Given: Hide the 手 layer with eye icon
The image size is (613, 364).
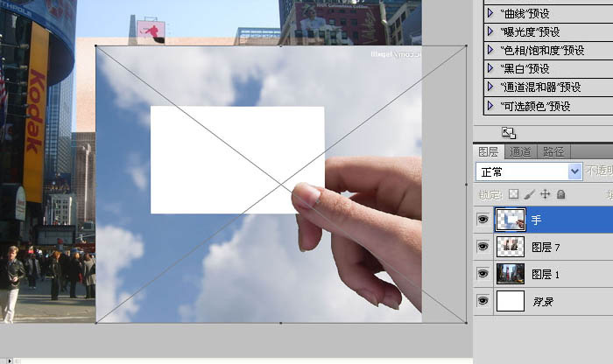Looking at the screenshot, I should pyautogui.click(x=483, y=220).
